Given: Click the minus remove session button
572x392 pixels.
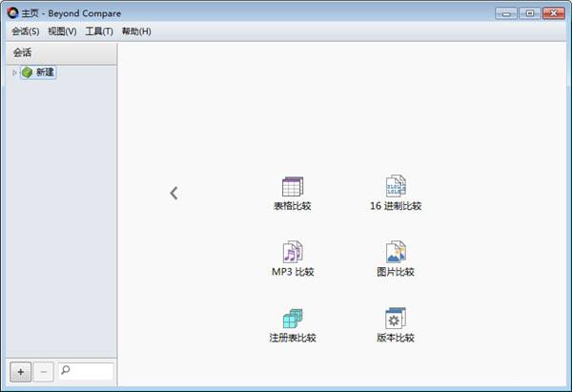Looking at the screenshot, I should pyautogui.click(x=44, y=372).
